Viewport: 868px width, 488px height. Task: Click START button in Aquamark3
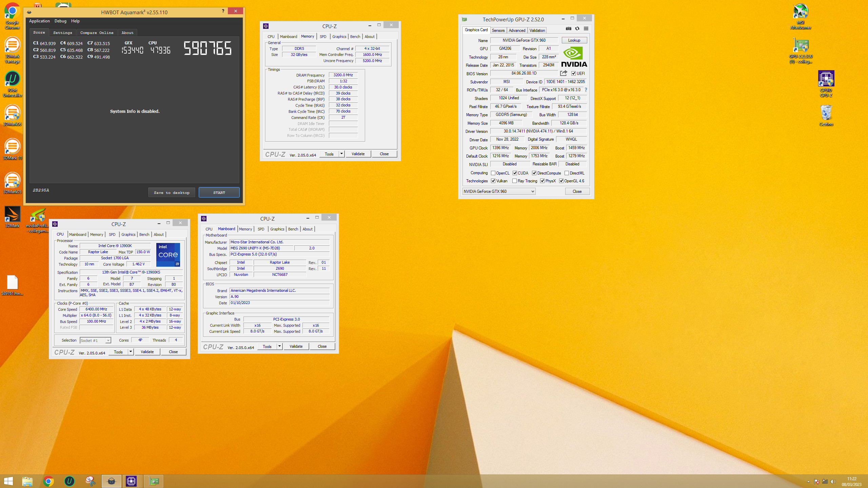pos(219,192)
